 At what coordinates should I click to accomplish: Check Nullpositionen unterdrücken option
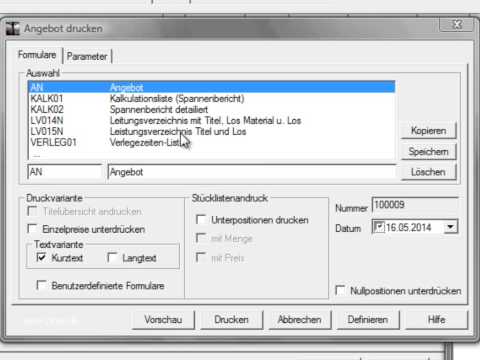pyautogui.click(x=340, y=290)
